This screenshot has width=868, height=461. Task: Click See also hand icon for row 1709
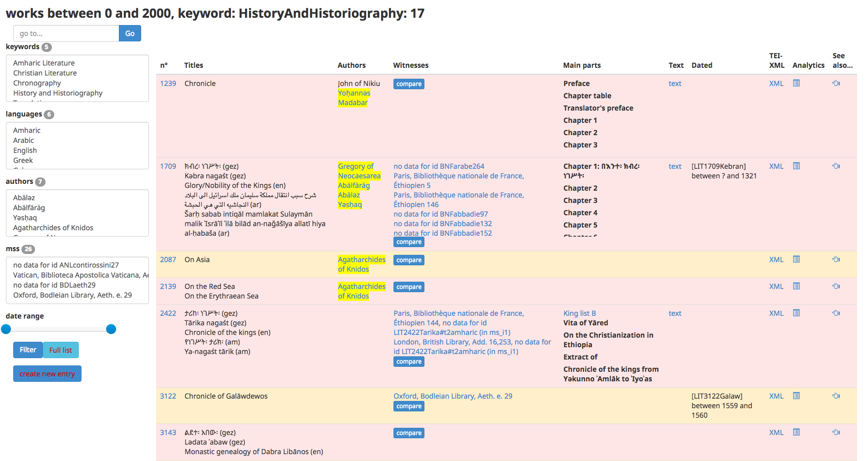coord(836,166)
